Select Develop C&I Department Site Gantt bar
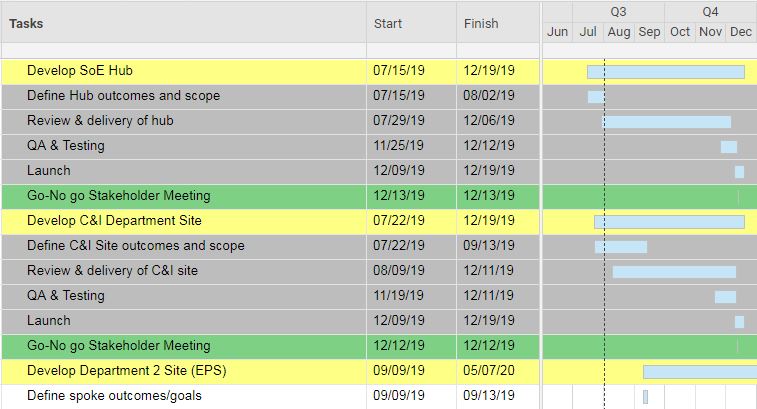 point(669,222)
